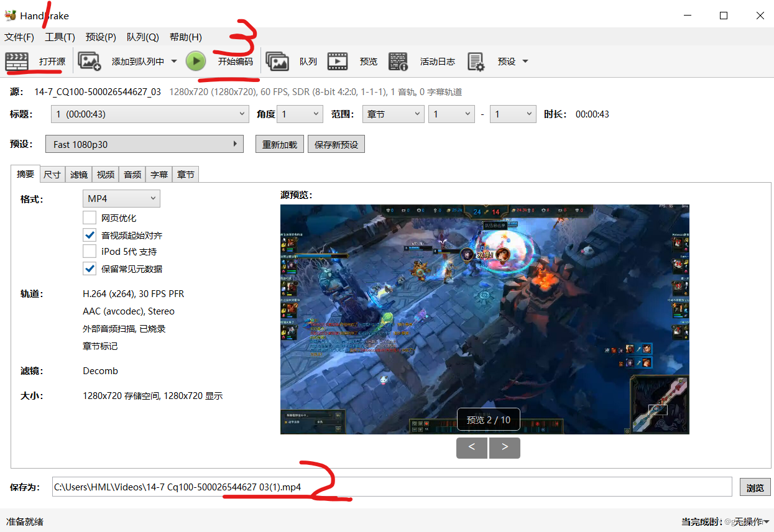The image size is (774, 532).
Task: Open the start chapter dropdown
Action: pyautogui.click(x=452, y=114)
